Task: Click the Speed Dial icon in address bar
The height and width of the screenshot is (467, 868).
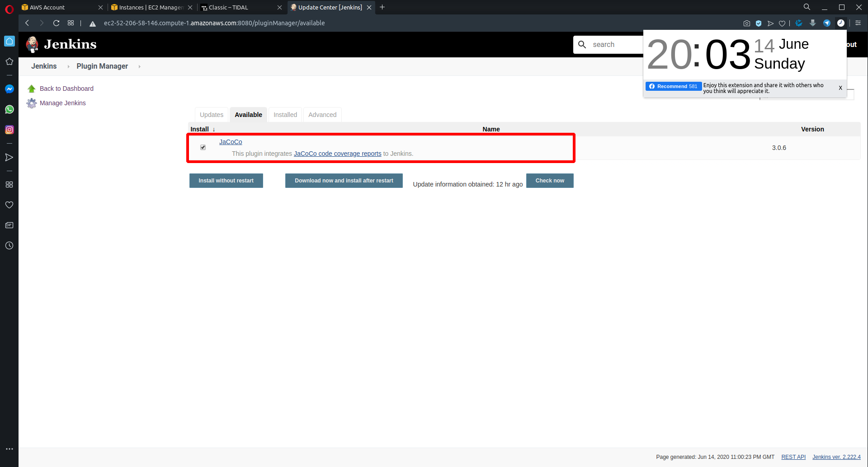Action: pyautogui.click(x=71, y=23)
